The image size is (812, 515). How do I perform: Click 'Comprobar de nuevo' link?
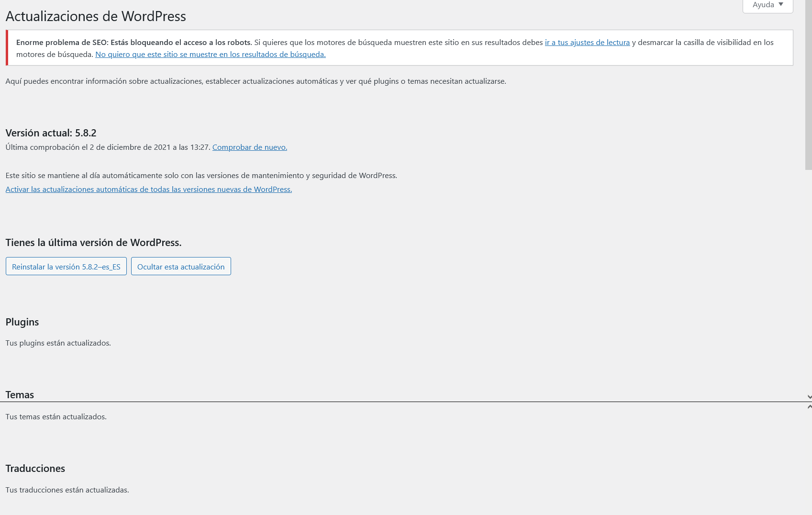250,147
